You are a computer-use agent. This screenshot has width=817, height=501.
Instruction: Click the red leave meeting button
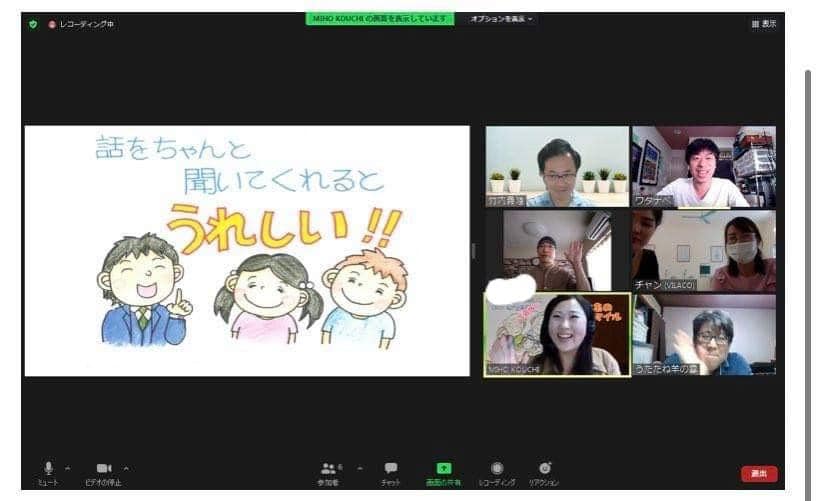click(759, 474)
